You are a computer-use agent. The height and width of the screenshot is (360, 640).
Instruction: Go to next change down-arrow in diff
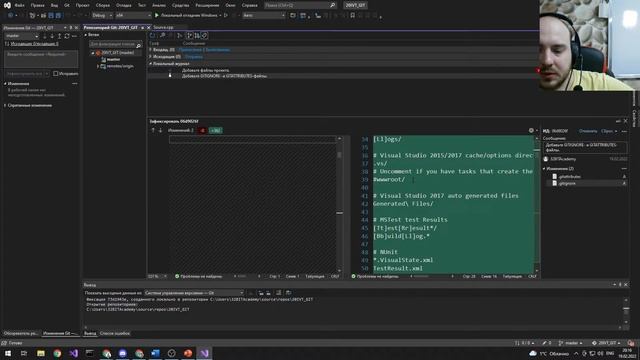point(160,131)
